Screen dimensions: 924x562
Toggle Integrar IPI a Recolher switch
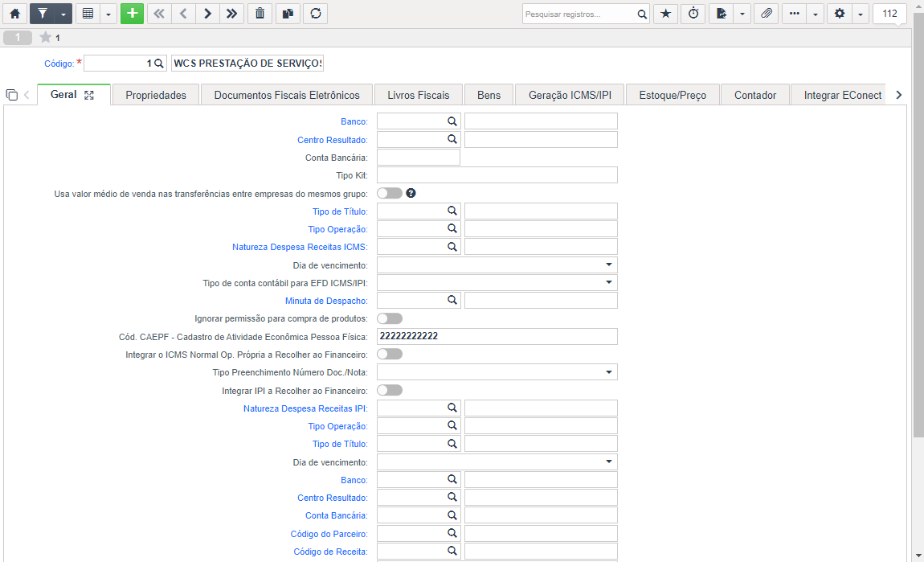[x=390, y=390]
